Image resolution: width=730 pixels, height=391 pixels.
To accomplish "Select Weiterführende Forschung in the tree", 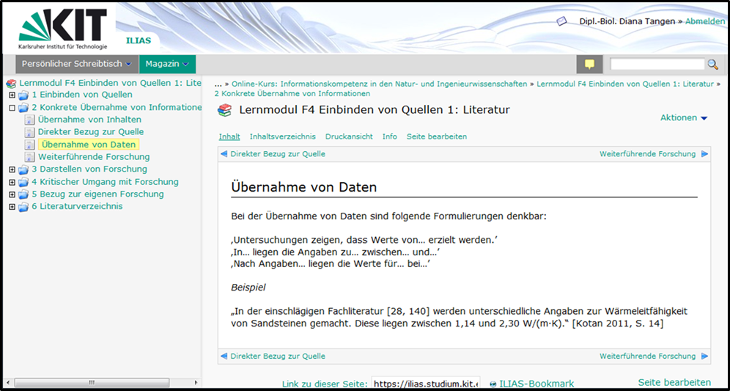I will pyautogui.click(x=94, y=157).
